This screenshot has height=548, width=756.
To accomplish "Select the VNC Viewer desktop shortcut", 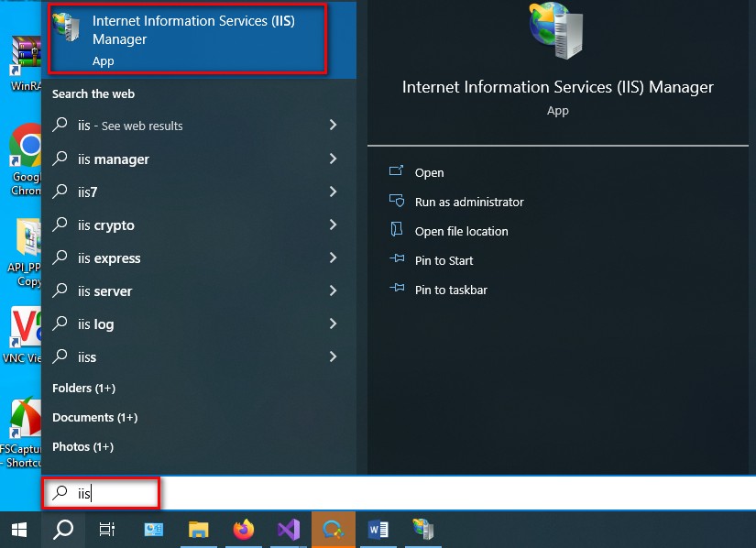I will pyautogui.click(x=22, y=335).
